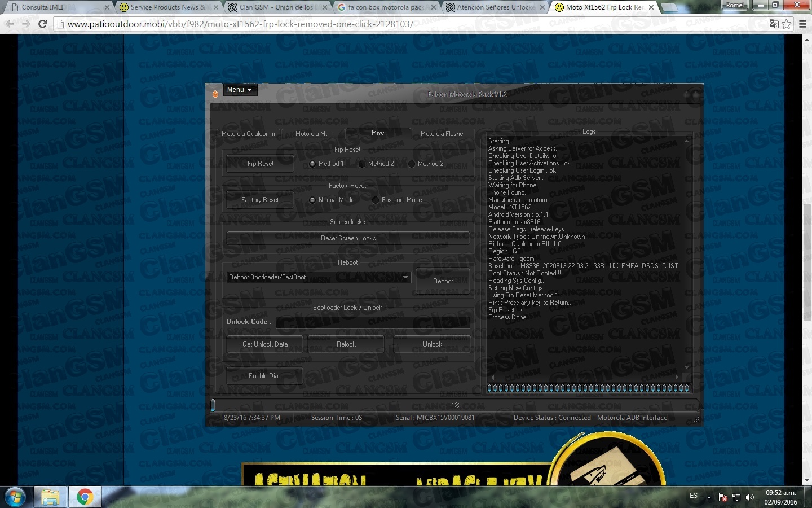
Task: Click the network tray icon
Action: (736, 497)
